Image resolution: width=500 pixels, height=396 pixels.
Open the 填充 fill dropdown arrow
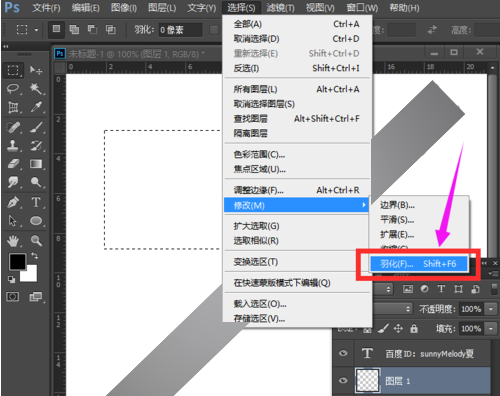(491, 329)
